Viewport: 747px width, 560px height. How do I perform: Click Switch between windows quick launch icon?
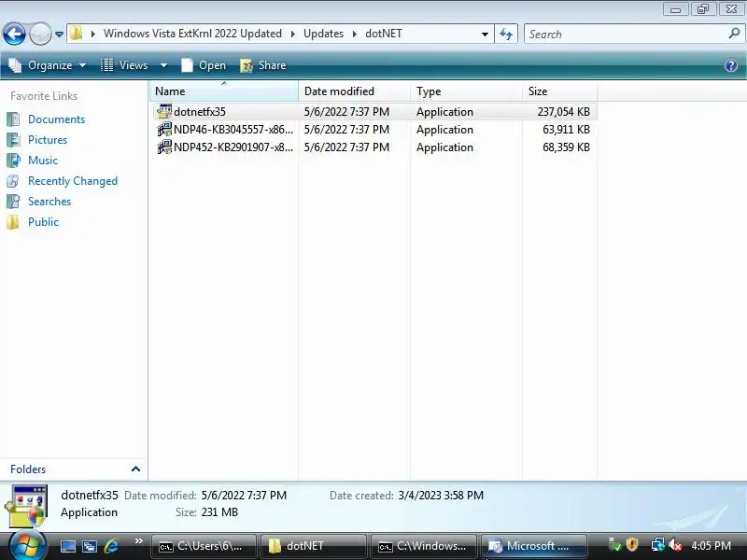89,546
